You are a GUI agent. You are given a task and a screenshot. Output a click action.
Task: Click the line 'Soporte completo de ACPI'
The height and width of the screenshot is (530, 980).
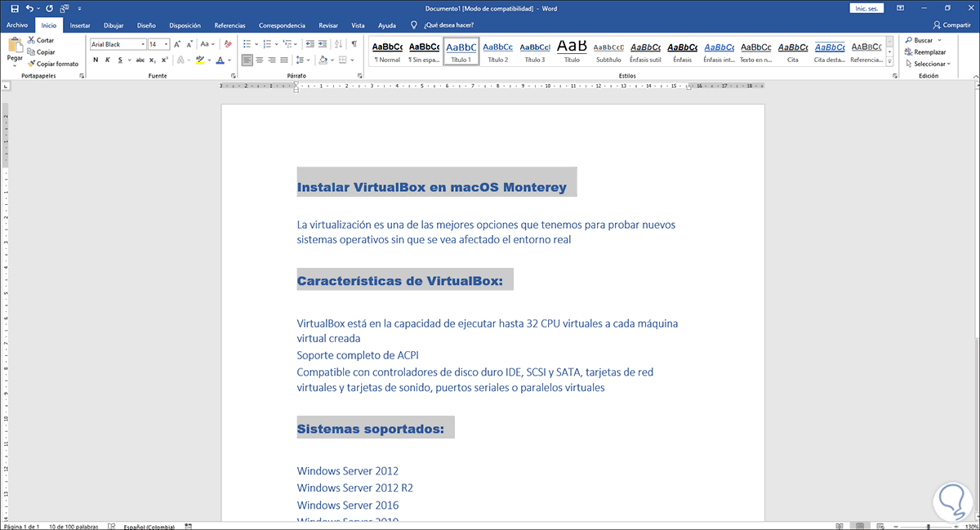pos(358,355)
